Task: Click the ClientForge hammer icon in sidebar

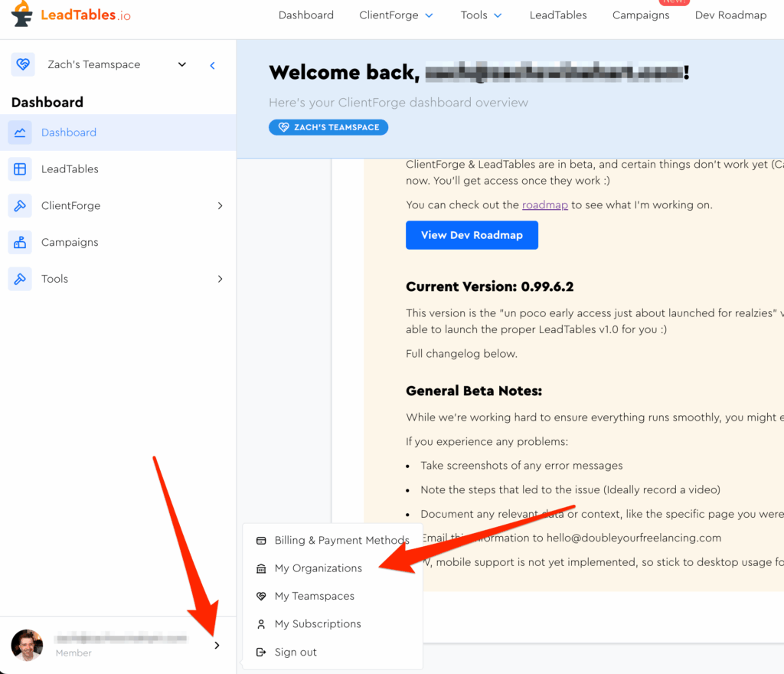Action: [x=20, y=206]
